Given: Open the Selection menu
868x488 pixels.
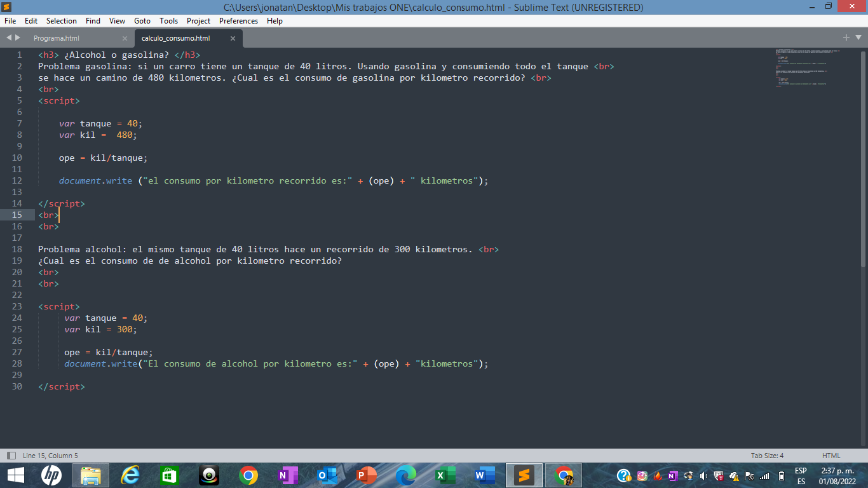Looking at the screenshot, I should (x=62, y=21).
